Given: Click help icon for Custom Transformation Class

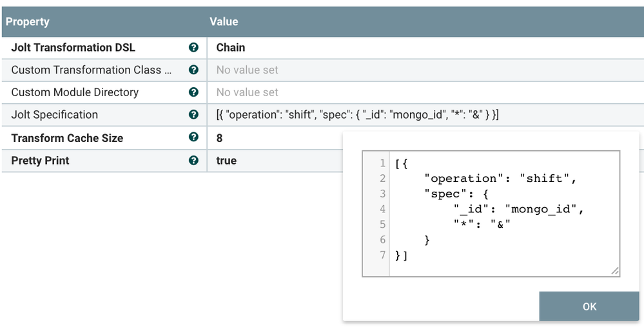Looking at the screenshot, I should (x=193, y=70).
